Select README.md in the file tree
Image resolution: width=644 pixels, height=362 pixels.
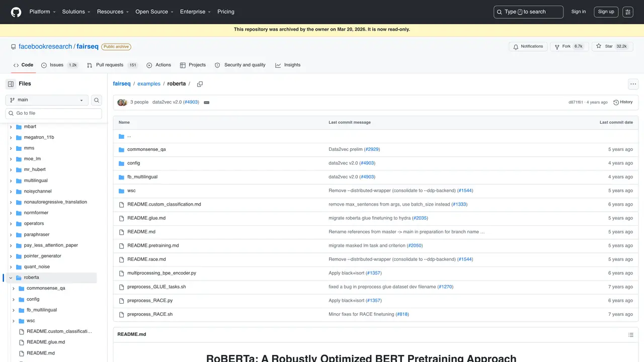41,353
